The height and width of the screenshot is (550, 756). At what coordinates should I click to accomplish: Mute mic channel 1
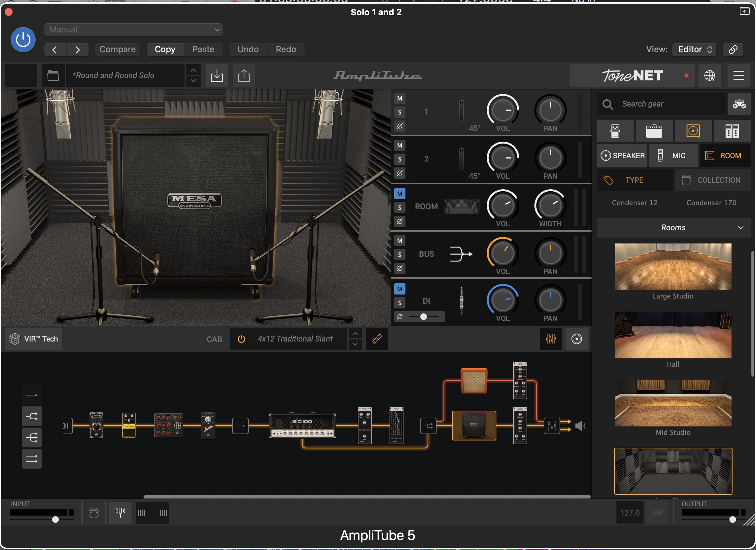(x=400, y=99)
